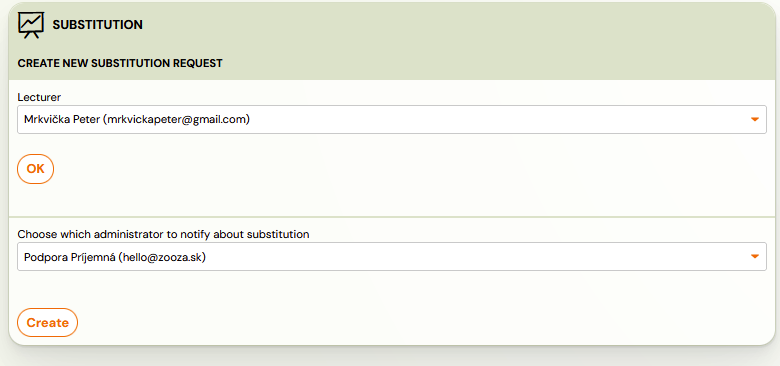780x366 pixels.
Task: Click the blank area right of OK button
Action: 398,169
